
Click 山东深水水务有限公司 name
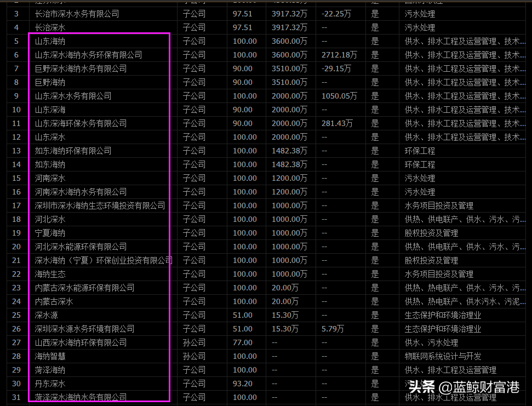73,96
